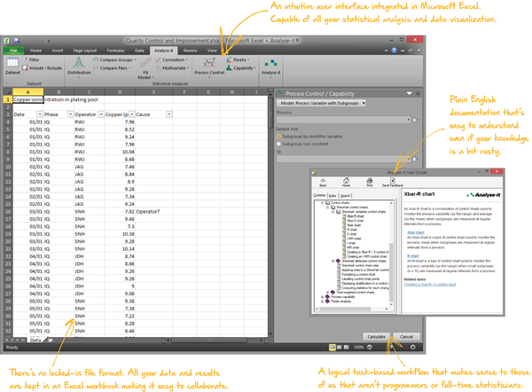
Task: Open the Compare Groups menu
Action: 114,59
